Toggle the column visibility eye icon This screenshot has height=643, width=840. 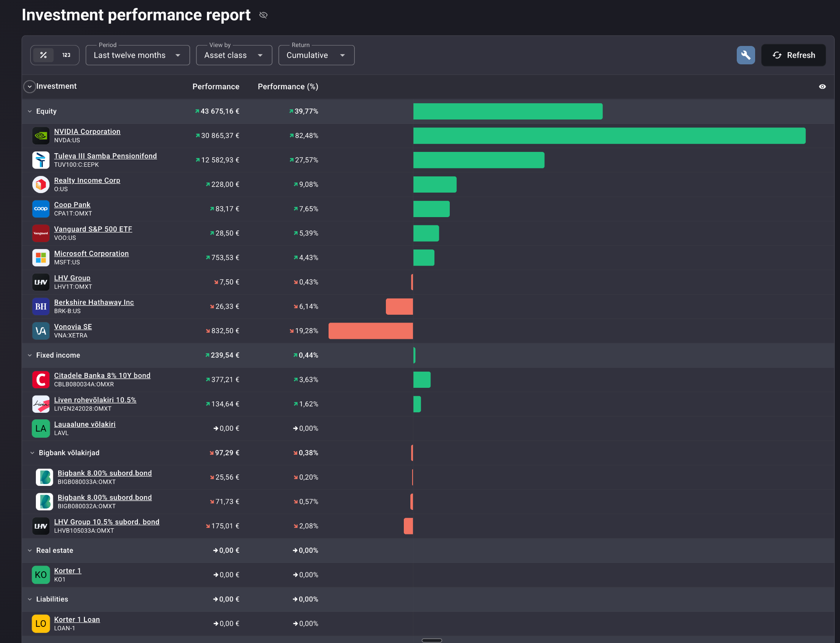822,87
